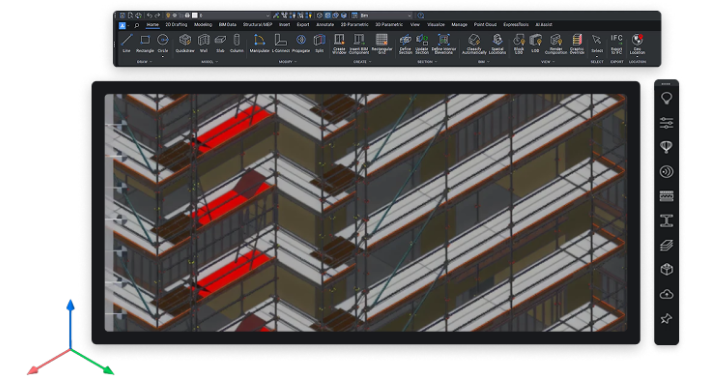The height and width of the screenshot is (379, 712).
Task: Use the L-Connect modify tool
Action: 281,43
